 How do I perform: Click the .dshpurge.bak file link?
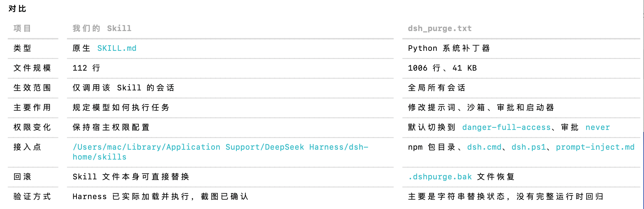440,177
